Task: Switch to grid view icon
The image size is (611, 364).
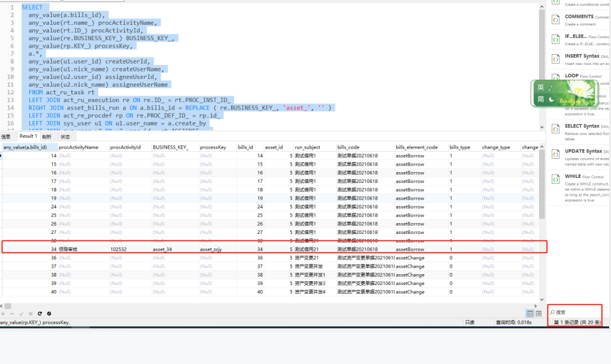Action: tap(530, 314)
